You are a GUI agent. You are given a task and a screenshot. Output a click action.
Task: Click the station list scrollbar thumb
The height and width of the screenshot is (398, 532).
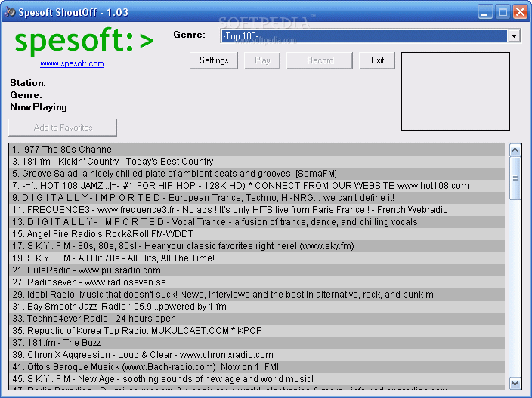pyautogui.click(x=515, y=178)
